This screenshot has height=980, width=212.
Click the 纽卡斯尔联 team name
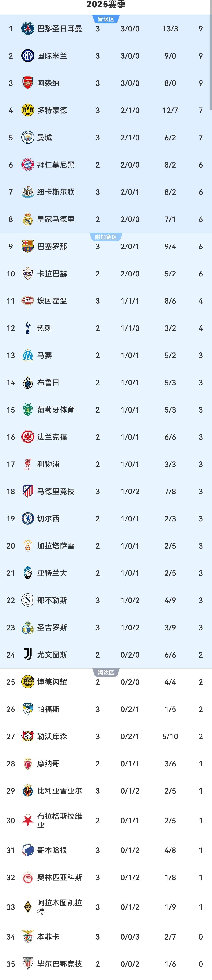[x=56, y=192]
